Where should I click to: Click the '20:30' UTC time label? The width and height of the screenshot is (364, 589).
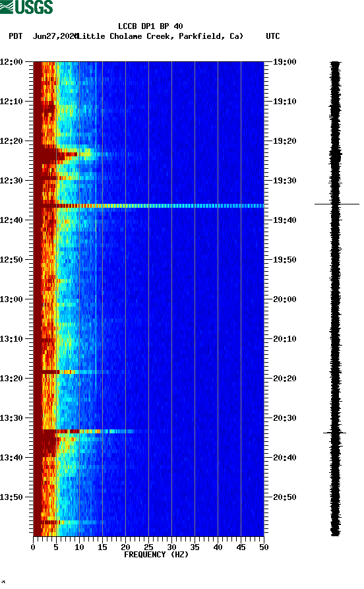coord(284,418)
